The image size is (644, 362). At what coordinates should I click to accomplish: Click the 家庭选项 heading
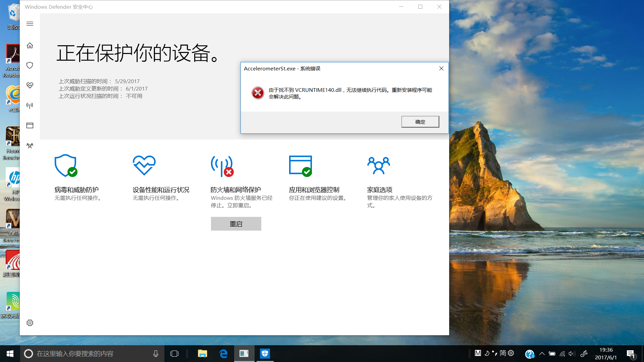click(x=380, y=190)
